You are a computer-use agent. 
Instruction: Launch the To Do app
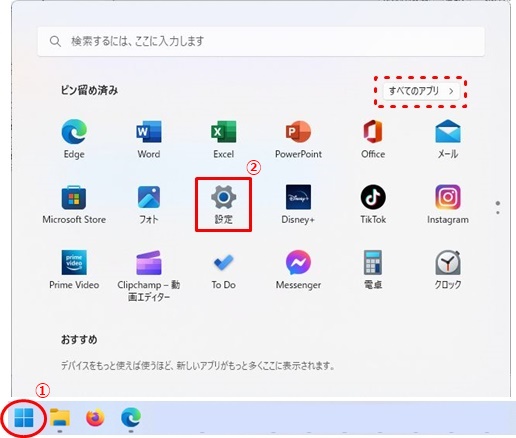tap(223, 270)
